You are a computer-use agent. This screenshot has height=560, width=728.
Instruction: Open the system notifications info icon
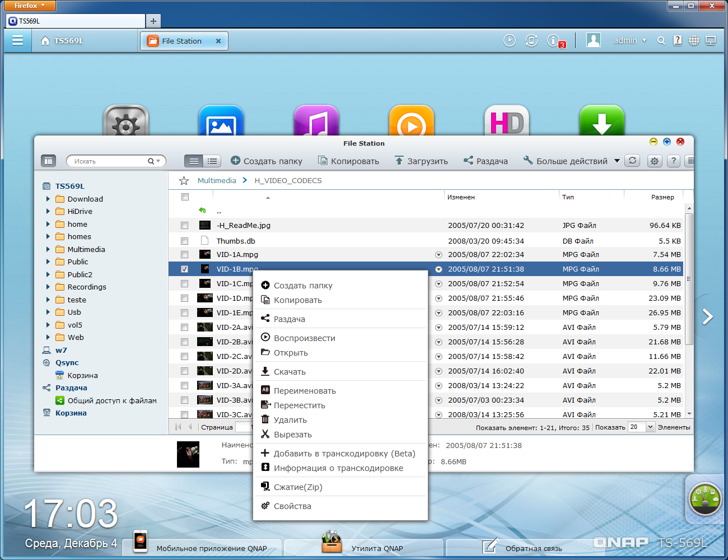click(x=553, y=41)
